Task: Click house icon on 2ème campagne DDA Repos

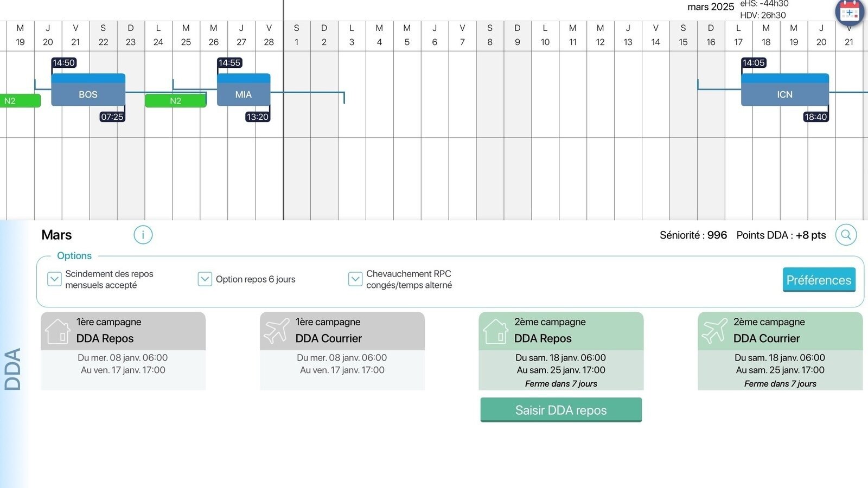Action: tap(495, 331)
